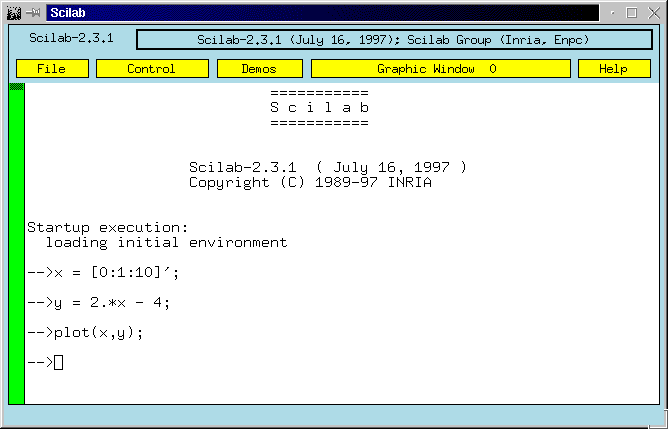Click the 'S c i l a b' banner text

pos(320,107)
